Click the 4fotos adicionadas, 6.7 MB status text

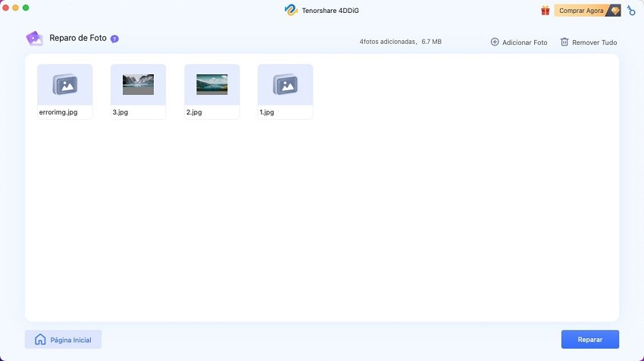click(x=401, y=42)
